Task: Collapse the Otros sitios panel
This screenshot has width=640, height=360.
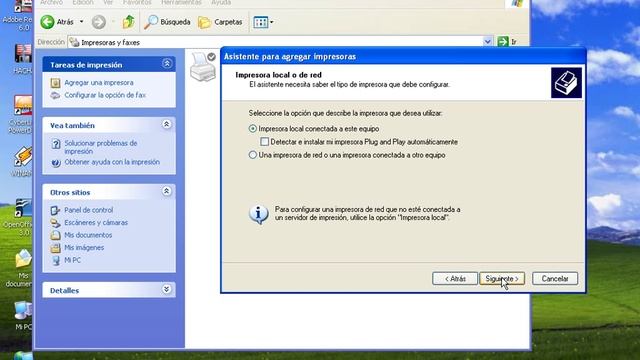Action: click(167, 191)
